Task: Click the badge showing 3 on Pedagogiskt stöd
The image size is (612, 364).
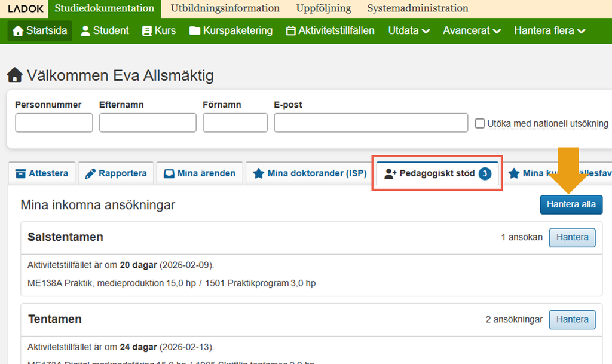Action: tap(485, 173)
